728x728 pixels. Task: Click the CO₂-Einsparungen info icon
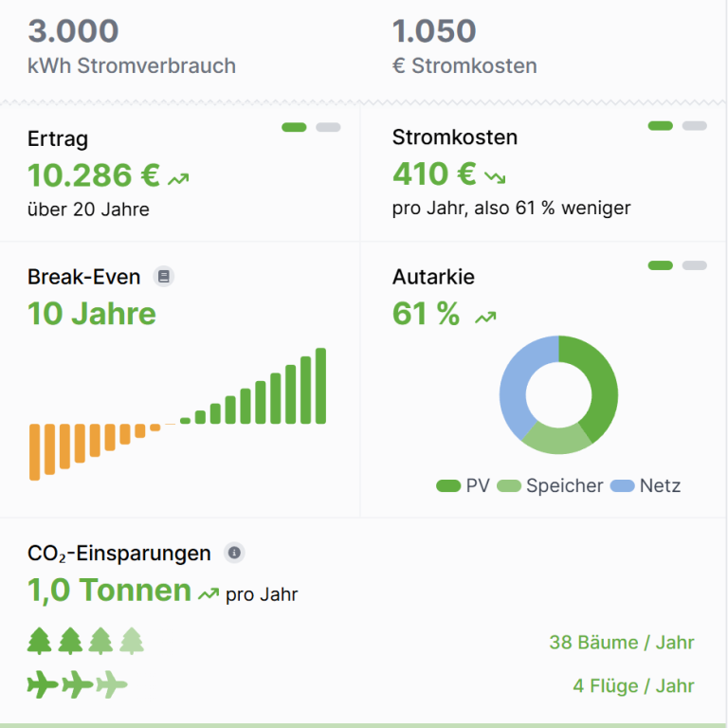point(234,553)
